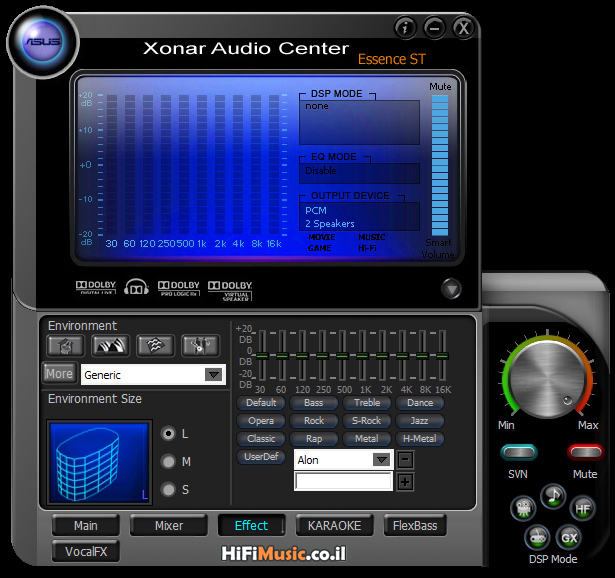The image size is (615, 578).
Task: Click the empty preset name field
Action: coord(344,481)
